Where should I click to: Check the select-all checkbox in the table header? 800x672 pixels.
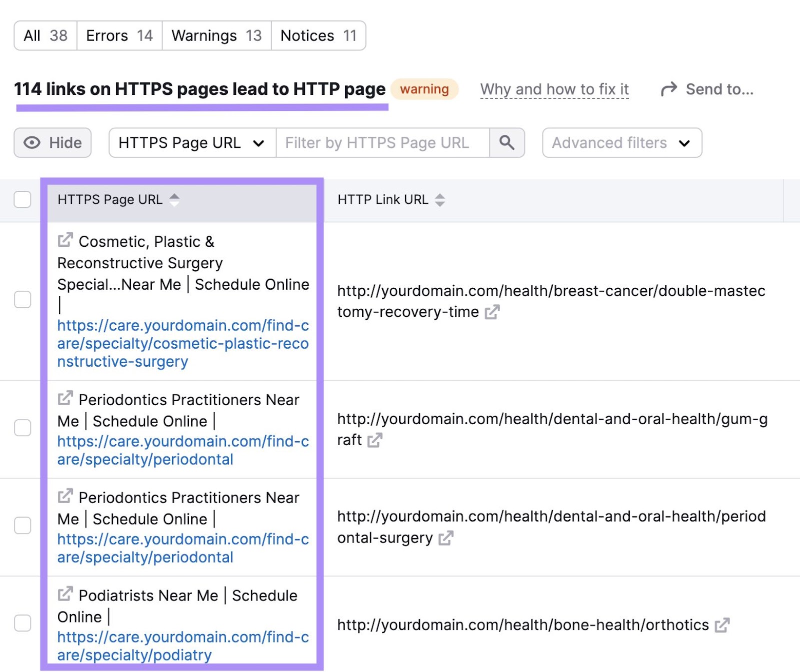pos(22,199)
